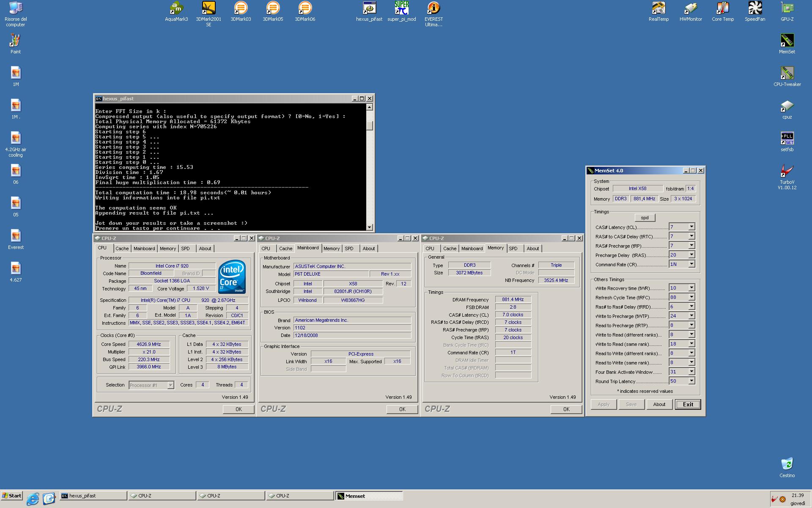This screenshot has height=508, width=812.
Task: Open the Everest image file on desktop
Action: 16,239
